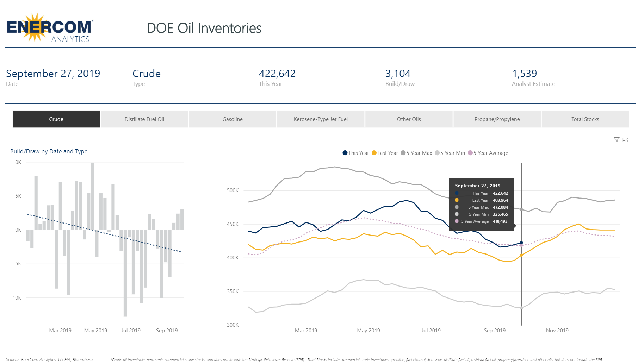Switch to Total Stocks tab
The width and height of the screenshot is (638, 364).
[x=585, y=119]
